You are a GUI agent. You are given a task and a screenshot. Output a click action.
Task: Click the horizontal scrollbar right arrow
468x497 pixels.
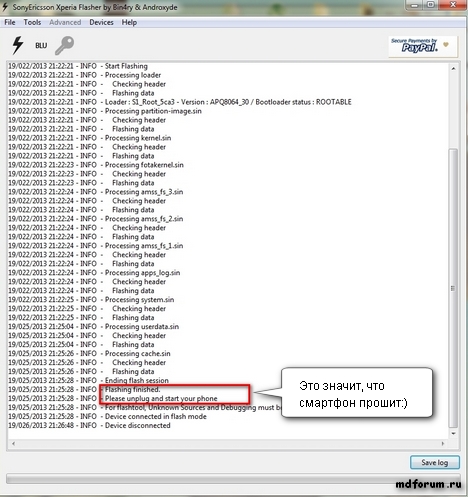[443, 444]
